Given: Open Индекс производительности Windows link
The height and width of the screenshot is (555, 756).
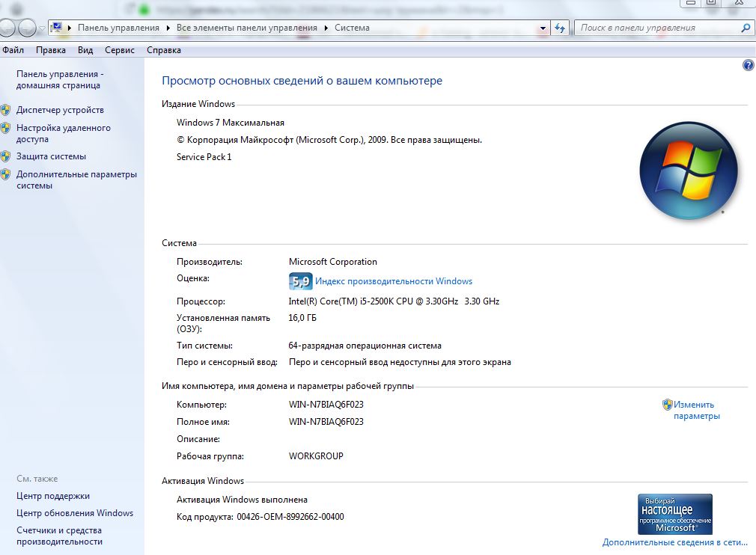Looking at the screenshot, I should (x=394, y=281).
